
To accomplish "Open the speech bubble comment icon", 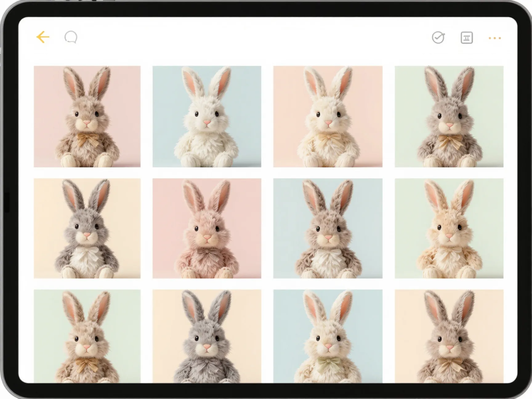I will point(71,38).
